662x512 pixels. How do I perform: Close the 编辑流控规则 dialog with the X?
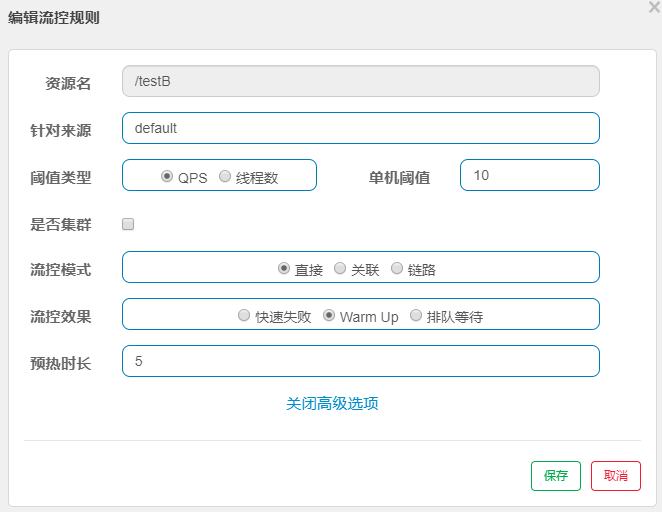[x=654, y=7]
